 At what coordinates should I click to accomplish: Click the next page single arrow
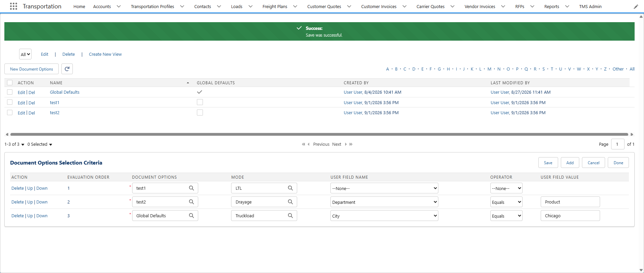[x=346, y=144]
